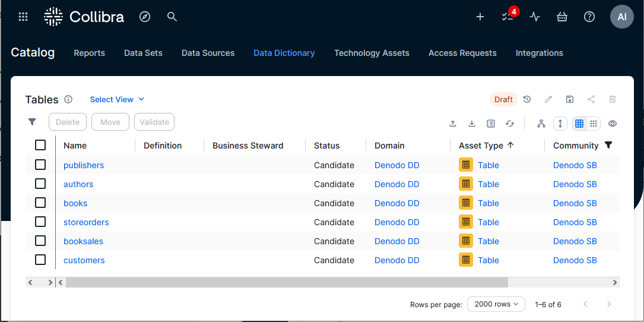Click the download export icon
Screen dimensions: 644x322
[472, 124]
